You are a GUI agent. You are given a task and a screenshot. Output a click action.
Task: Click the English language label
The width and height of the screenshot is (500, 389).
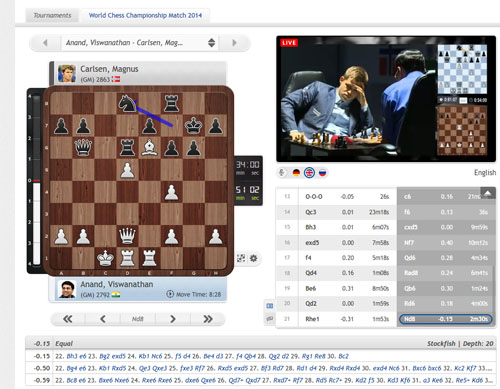coord(485,173)
